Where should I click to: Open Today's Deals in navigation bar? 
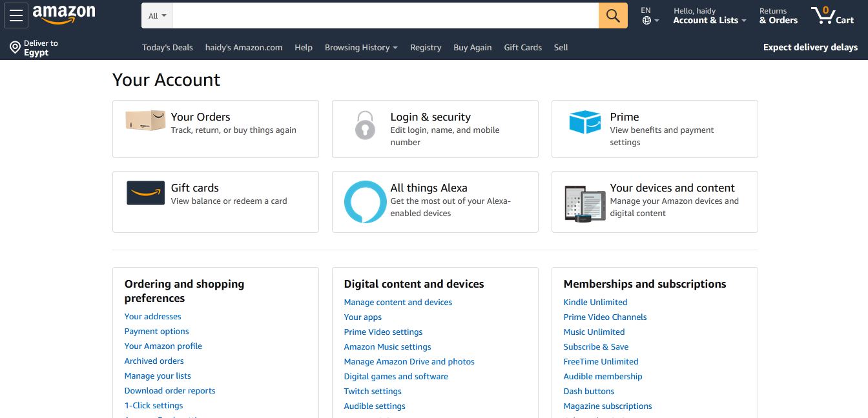click(167, 47)
